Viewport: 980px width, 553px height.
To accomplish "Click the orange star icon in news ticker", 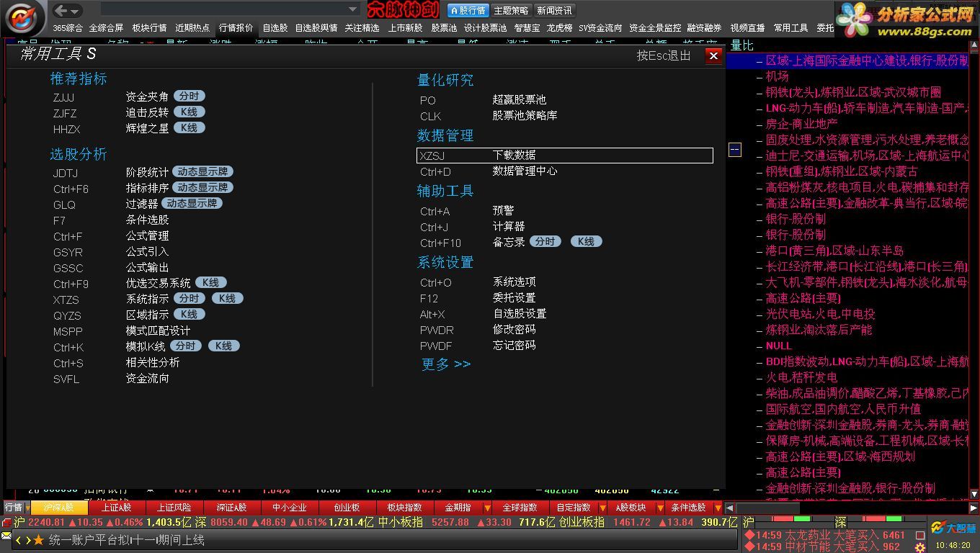I will point(39,539).
